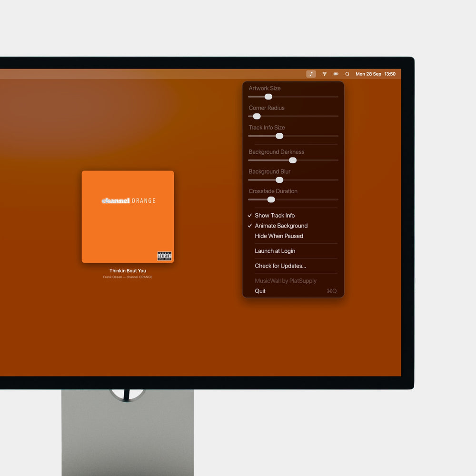Click the battery status icon
The height and width of the screenshot is (476, 476).
[x=336, y=74]
